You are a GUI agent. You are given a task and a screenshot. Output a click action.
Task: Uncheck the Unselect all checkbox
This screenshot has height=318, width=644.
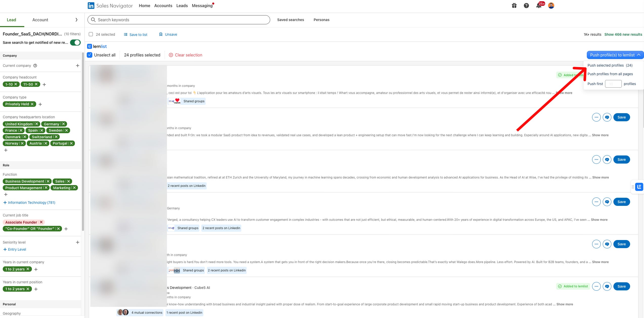point(90,55)
